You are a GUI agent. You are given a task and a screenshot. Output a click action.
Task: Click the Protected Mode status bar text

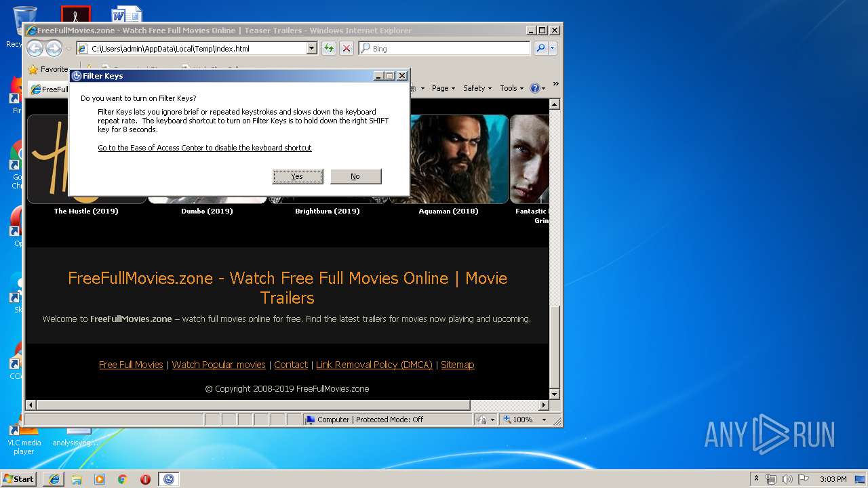[x=389, y=420]
